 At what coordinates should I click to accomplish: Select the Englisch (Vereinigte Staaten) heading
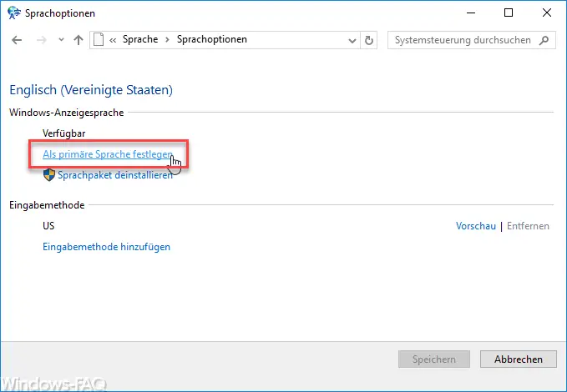point(91,90)
